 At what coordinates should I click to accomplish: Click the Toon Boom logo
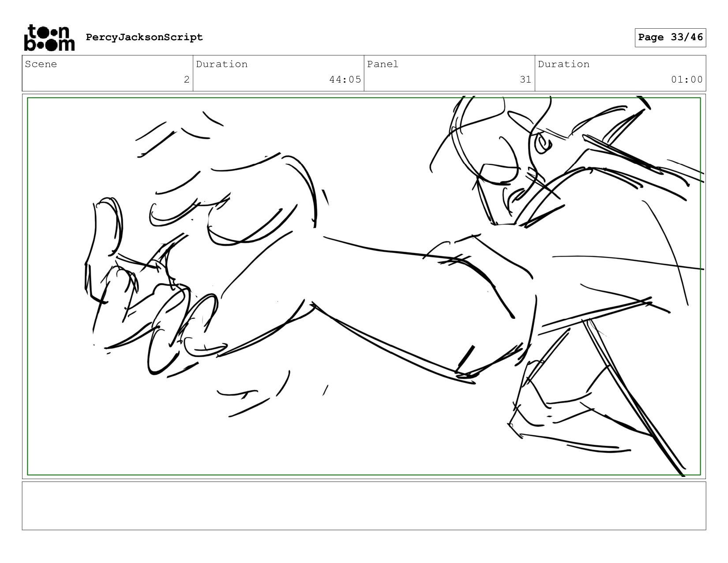pyautogui.click(x=49, y=38)
